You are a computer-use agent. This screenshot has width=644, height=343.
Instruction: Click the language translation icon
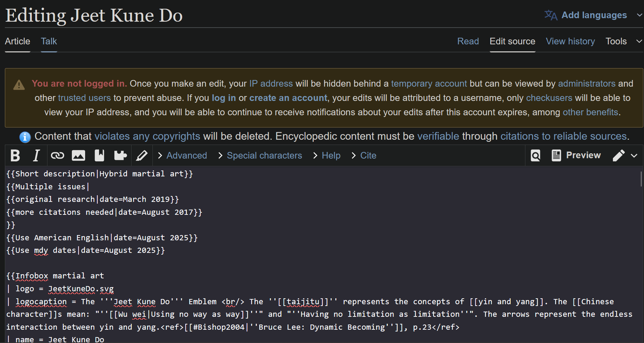[x=551, y=15]
